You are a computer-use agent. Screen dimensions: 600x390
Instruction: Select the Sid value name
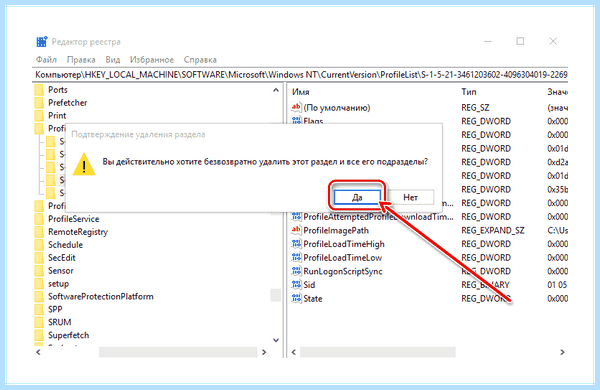[309, 285]
